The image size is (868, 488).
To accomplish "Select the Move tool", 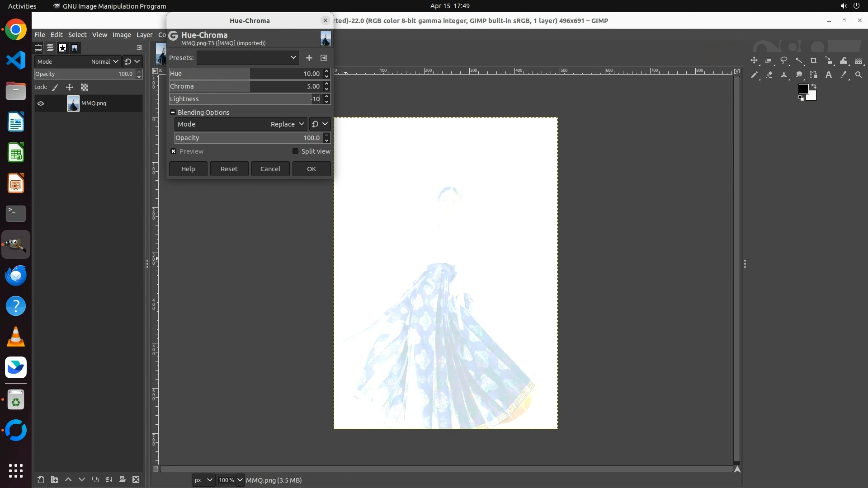I will [x=754, y=61].
